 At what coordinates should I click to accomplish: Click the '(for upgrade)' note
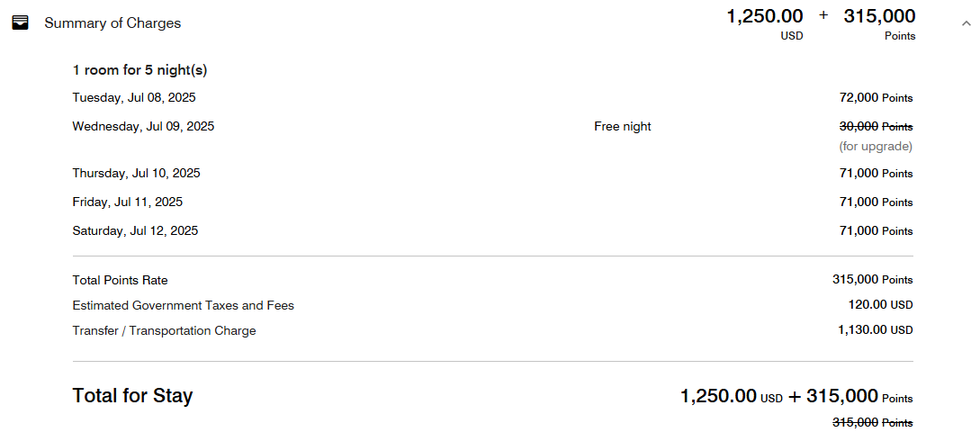click(876, 146)
